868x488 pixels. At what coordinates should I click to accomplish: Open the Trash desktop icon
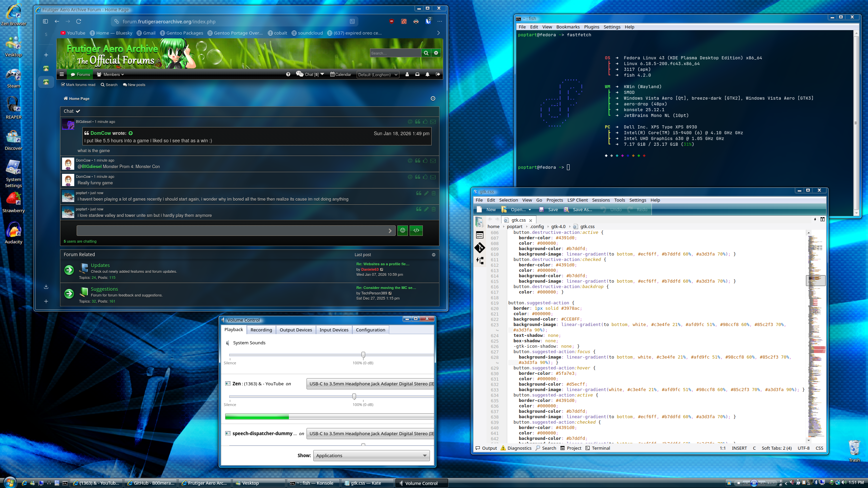[x=854, y=451]
